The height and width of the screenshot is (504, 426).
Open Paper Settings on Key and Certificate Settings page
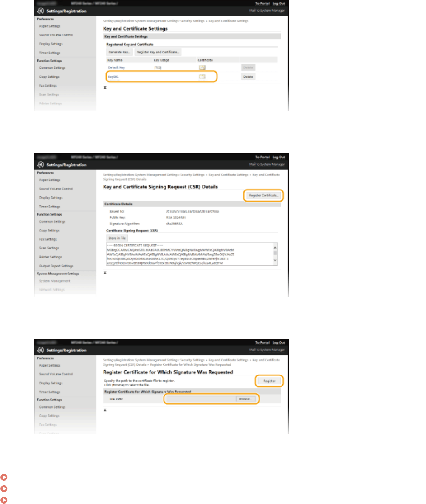tap(50, 26)
